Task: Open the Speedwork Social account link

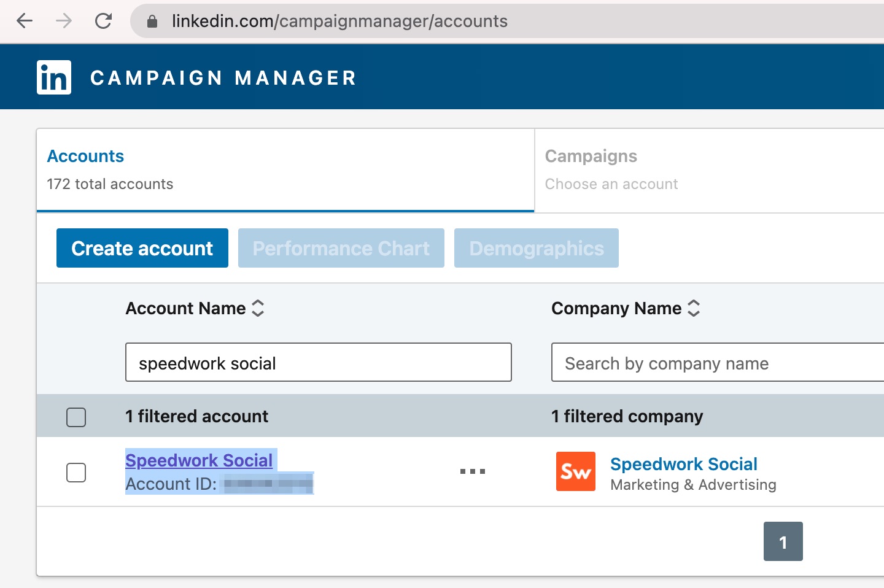Action: pyautogui.click(x=199, y=460)
